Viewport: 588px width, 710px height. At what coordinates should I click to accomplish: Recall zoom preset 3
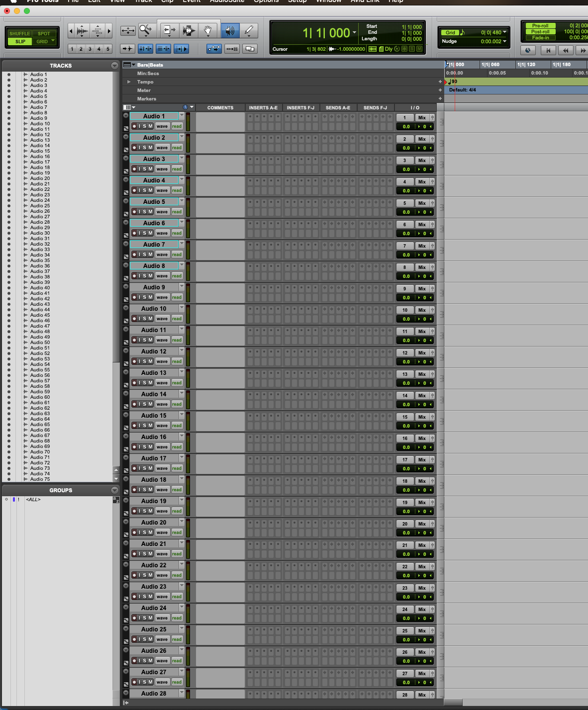coord(90,49)
